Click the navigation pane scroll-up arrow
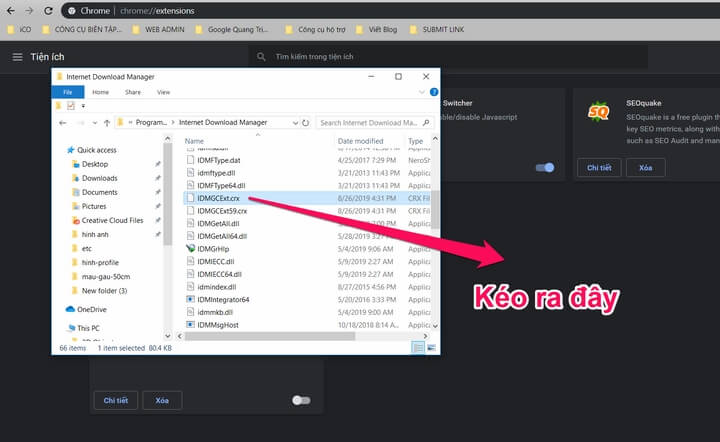720x442 pixels. pos(168,138)
